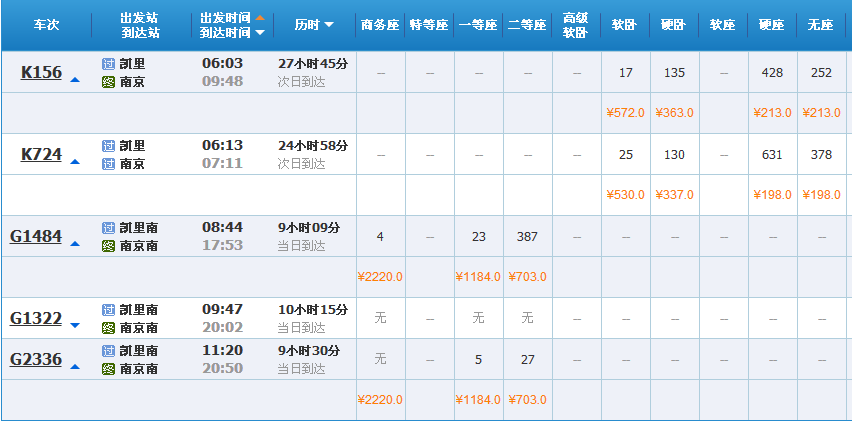This screenshot has width=852, height=426.
Task: Sort by 到达时间 down arrow
Action: click(260, 33)
